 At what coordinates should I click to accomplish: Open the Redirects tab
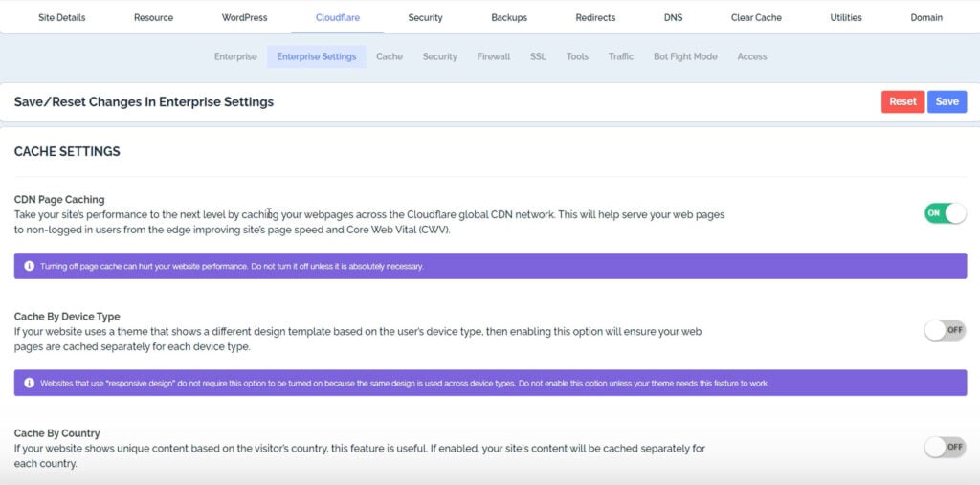(x=595, y=17)
